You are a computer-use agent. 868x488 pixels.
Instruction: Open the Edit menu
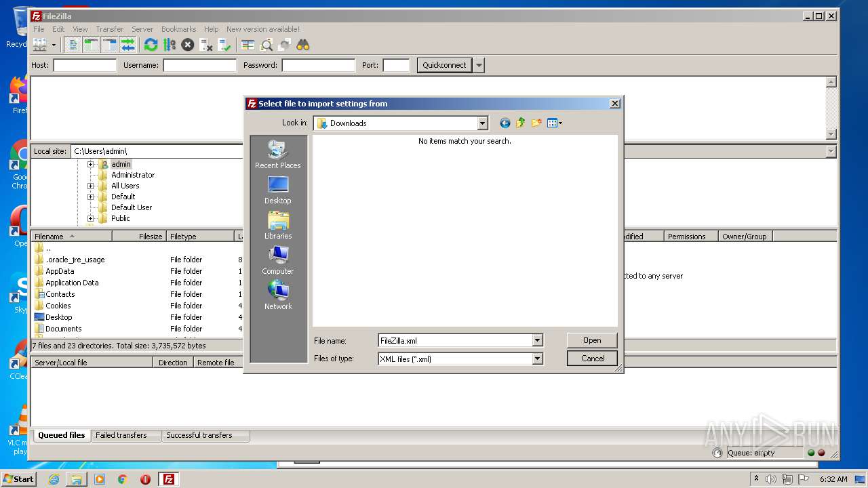pos(58,29)
